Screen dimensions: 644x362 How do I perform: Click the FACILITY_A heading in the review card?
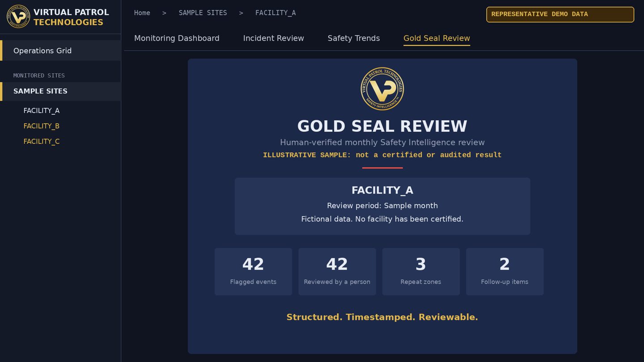[382, 190]
